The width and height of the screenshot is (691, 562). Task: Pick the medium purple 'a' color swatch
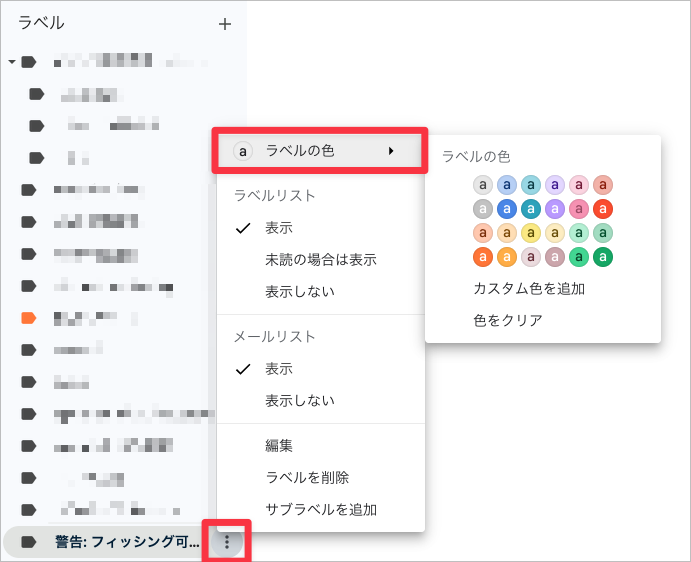coord(554,209)
